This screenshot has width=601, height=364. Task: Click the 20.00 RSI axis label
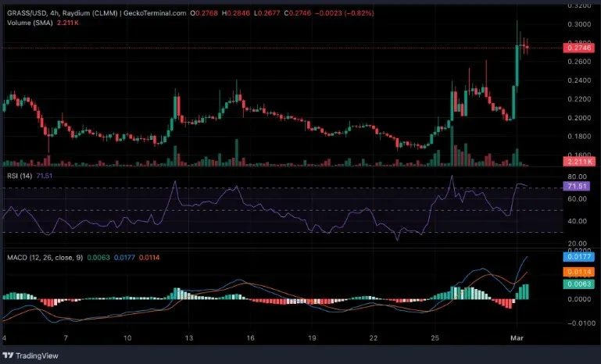tap(578, 243)
